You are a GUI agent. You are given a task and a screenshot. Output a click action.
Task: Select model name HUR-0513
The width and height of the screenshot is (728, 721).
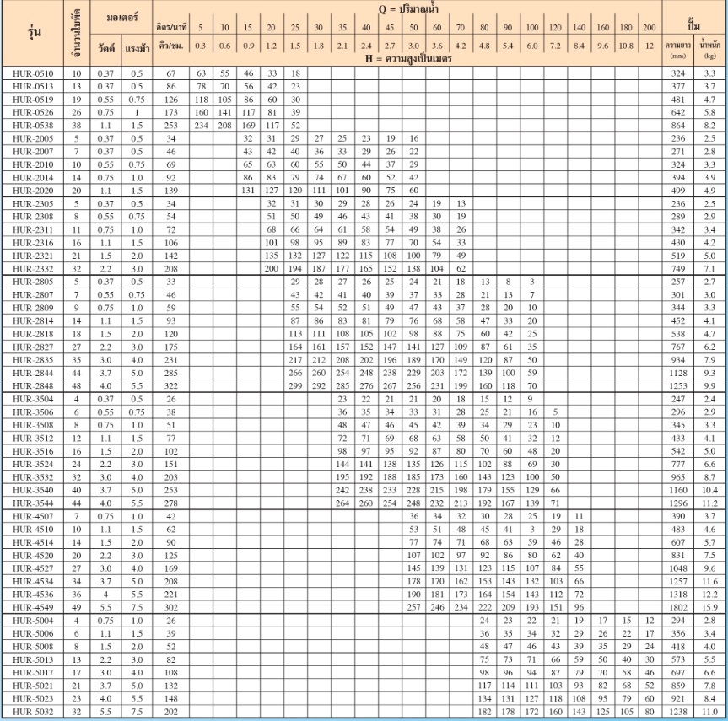click(33, 86)
